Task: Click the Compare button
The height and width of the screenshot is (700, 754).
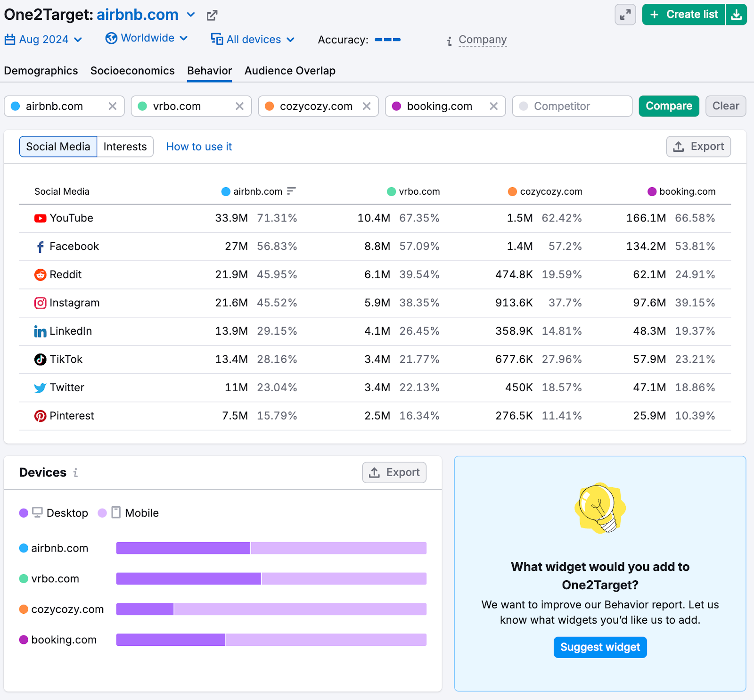Action: point(669,106)
